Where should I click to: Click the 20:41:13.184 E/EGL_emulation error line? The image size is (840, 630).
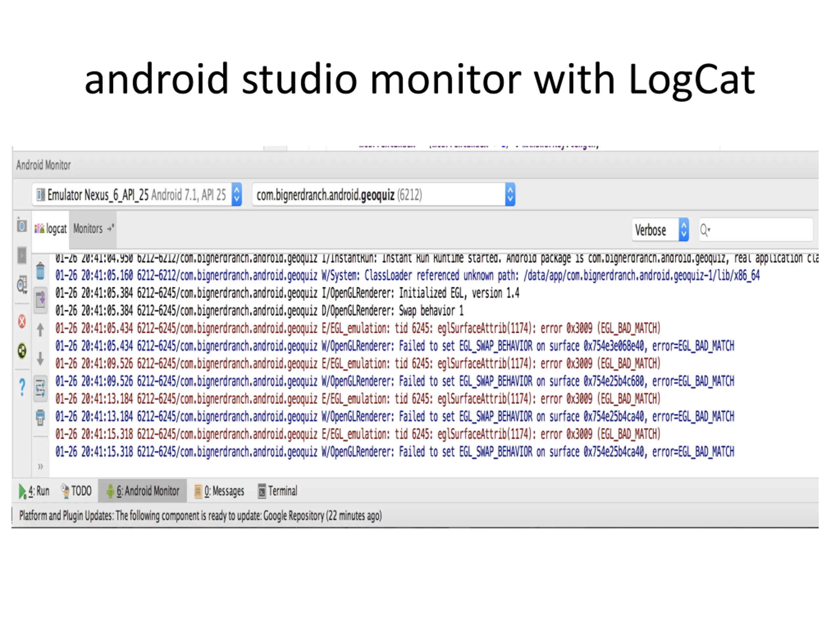[358, 399]
